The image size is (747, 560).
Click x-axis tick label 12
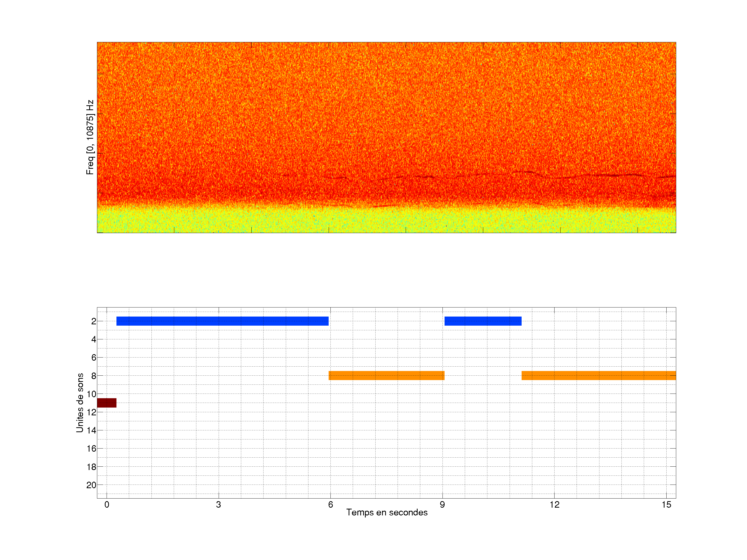click(554, 505)
